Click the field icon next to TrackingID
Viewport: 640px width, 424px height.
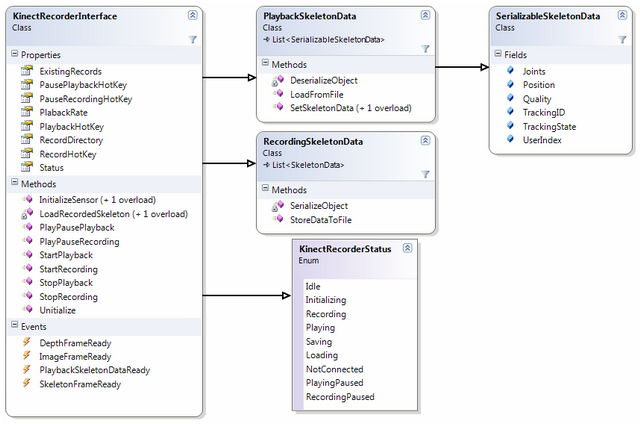tap(511, 111)
